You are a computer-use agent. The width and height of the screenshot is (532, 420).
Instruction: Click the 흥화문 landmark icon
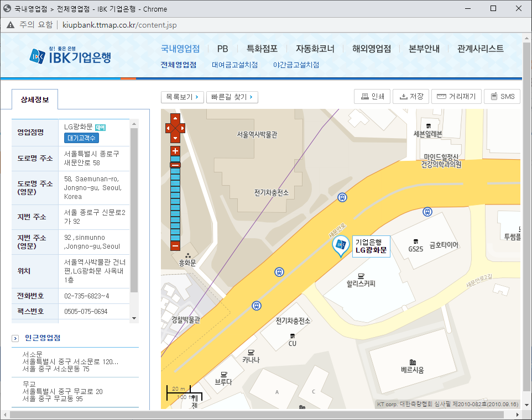187,256
